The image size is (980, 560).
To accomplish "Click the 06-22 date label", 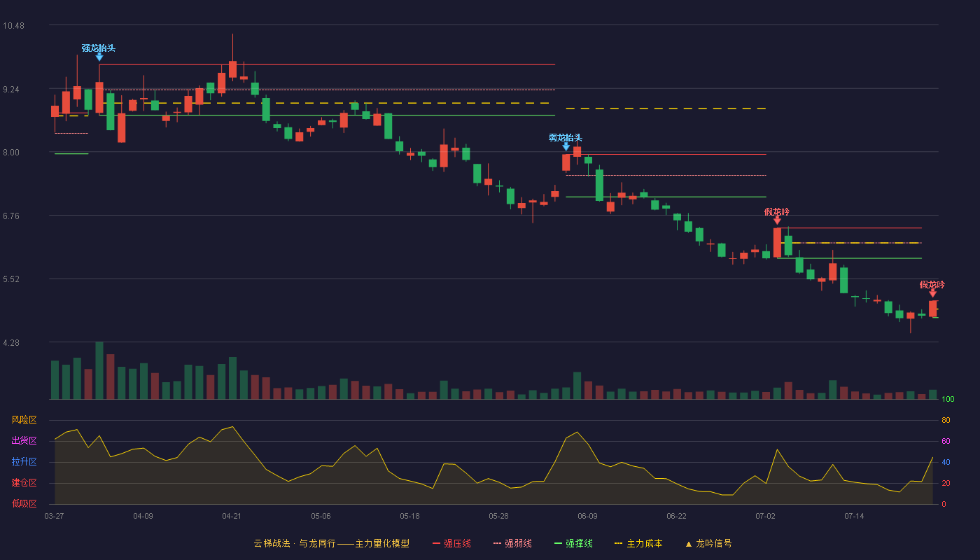I will coord(676,516).
